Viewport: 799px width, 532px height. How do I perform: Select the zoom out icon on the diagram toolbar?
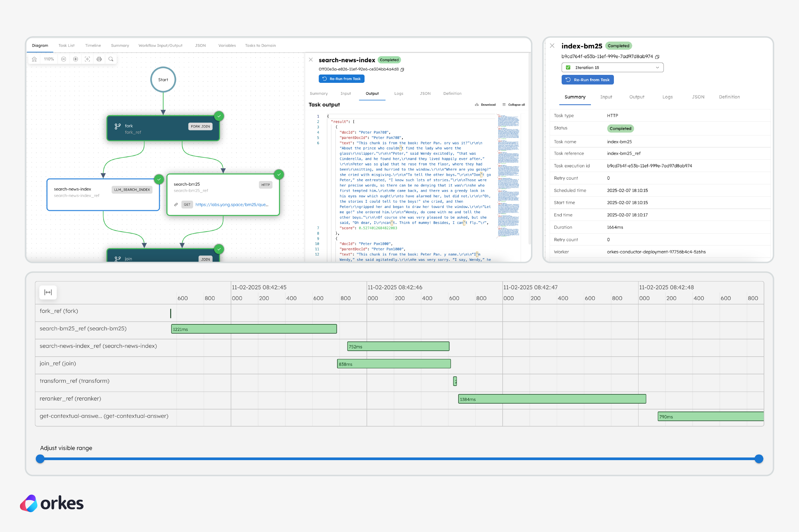pos(64,59)
